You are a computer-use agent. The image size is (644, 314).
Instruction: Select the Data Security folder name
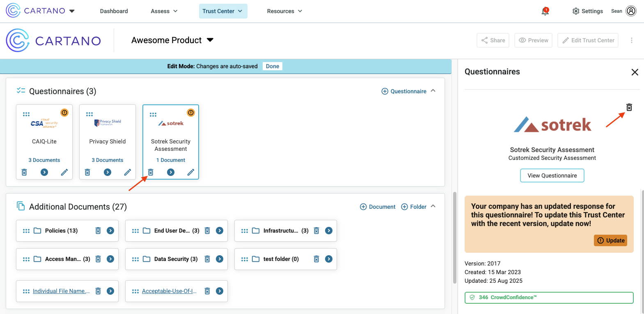click(x=176, y=259)
